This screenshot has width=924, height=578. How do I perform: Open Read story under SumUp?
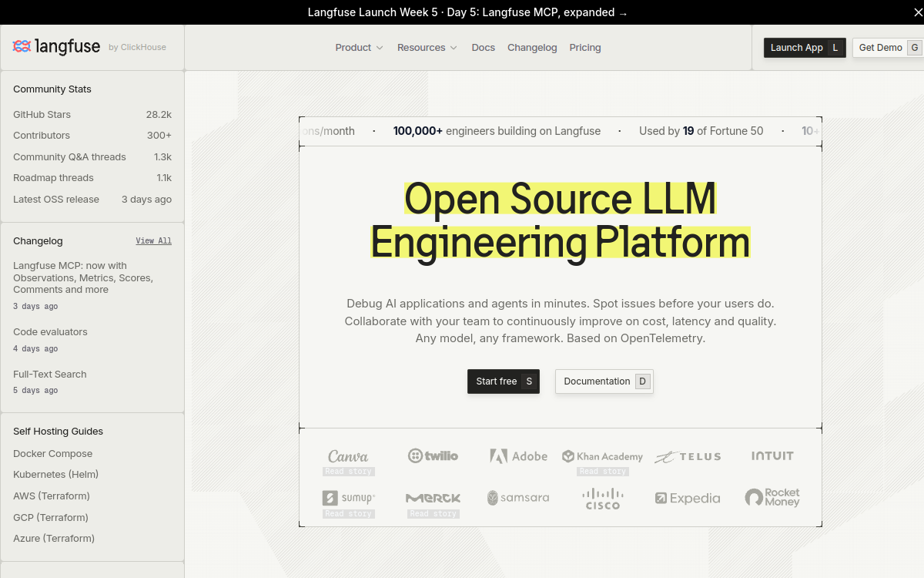click(349, 514)
